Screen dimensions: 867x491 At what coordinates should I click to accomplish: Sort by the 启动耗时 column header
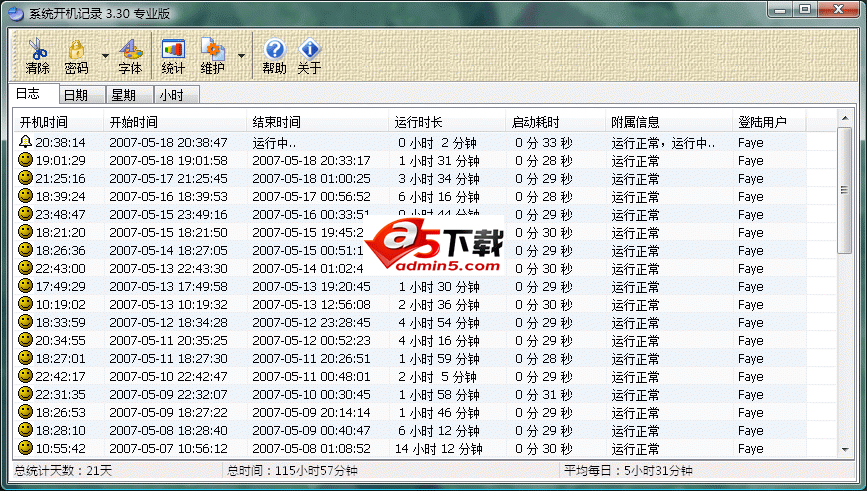556,122
